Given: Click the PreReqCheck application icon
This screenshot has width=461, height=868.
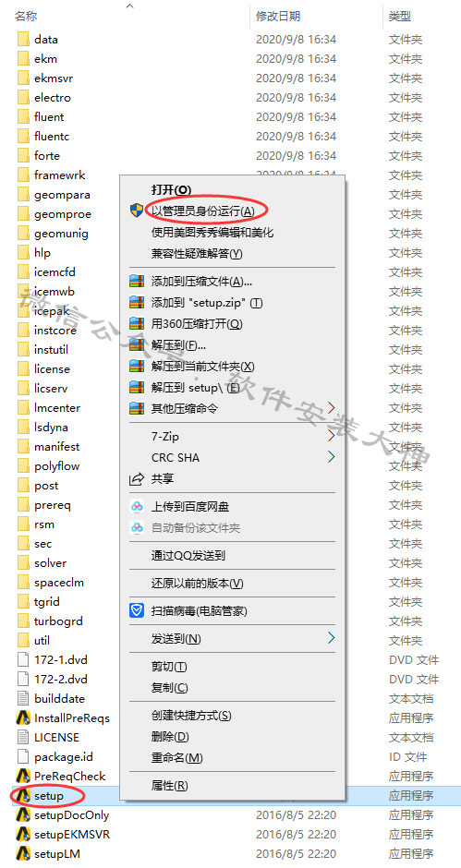Looking at the screenshot, I should coord(23,776).
